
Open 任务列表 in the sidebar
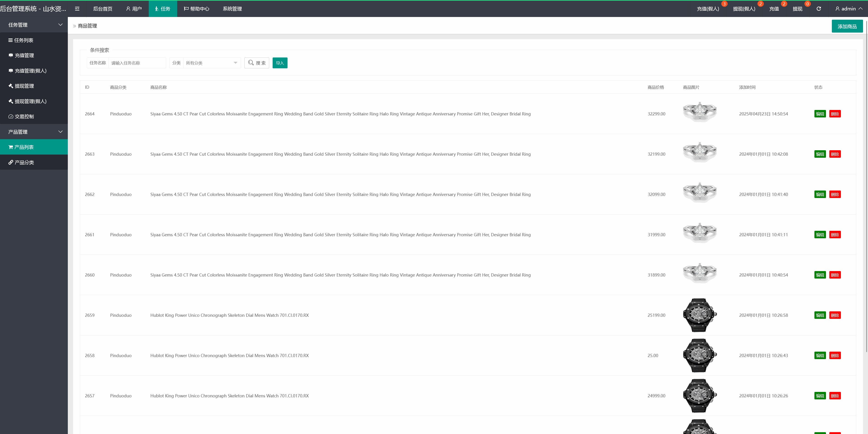coord(24,40)
